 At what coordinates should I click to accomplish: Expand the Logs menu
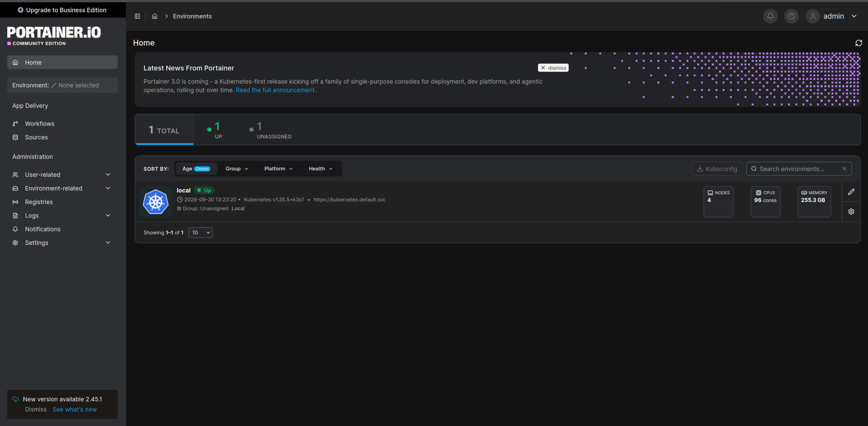click(62, 215)
